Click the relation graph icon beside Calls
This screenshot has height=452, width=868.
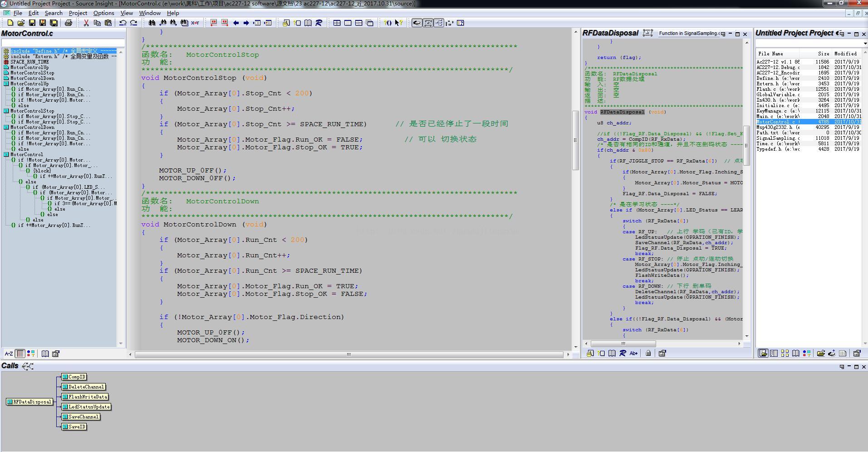(28, 366)
